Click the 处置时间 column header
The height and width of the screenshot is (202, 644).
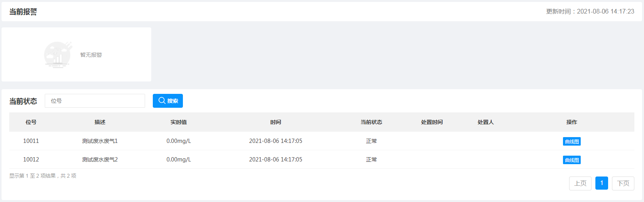click(x=432, y=122)
